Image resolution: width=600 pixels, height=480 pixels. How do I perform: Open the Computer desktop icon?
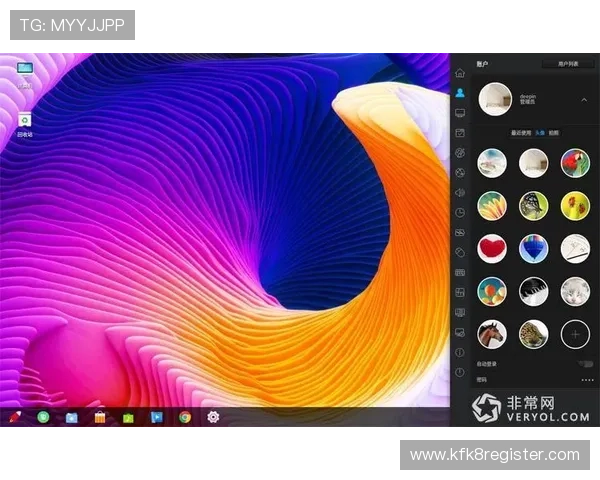[25, 75]
